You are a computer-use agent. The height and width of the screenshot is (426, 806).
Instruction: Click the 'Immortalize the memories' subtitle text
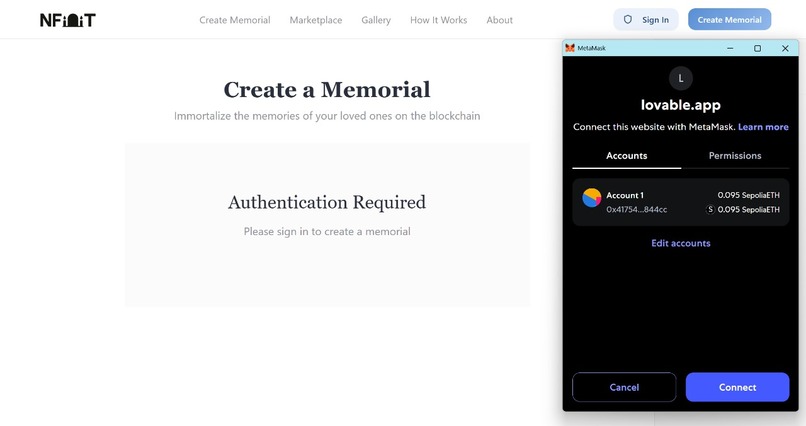tap(327, 116)
